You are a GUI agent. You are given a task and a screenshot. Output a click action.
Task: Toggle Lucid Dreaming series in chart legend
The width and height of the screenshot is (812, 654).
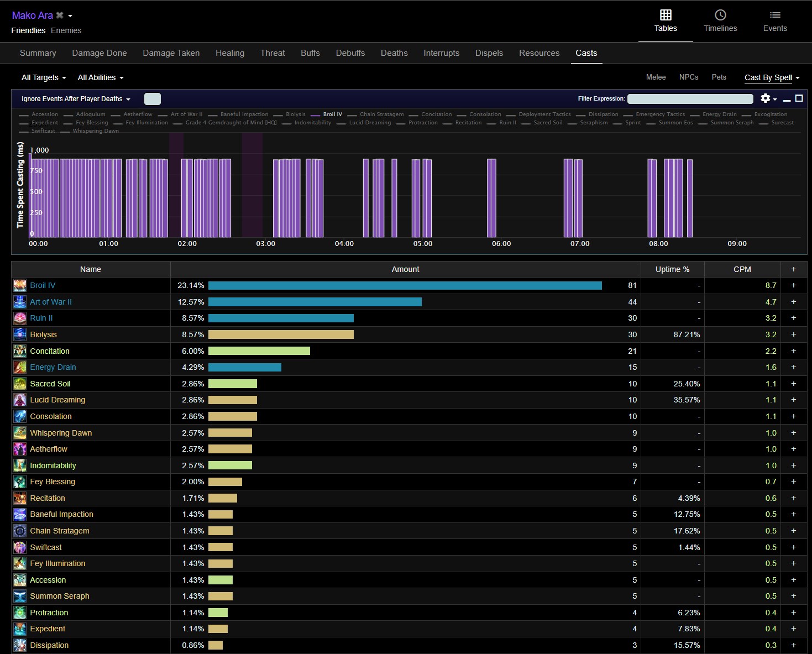coord(363,123)
